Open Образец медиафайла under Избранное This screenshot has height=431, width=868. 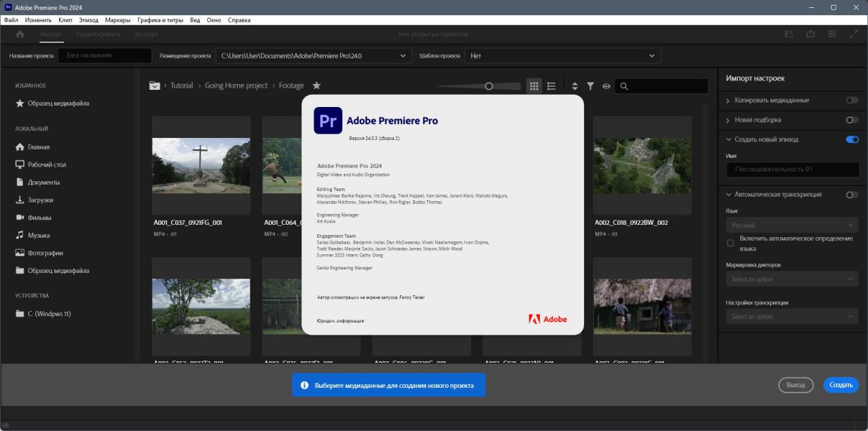tap(52, 103)
